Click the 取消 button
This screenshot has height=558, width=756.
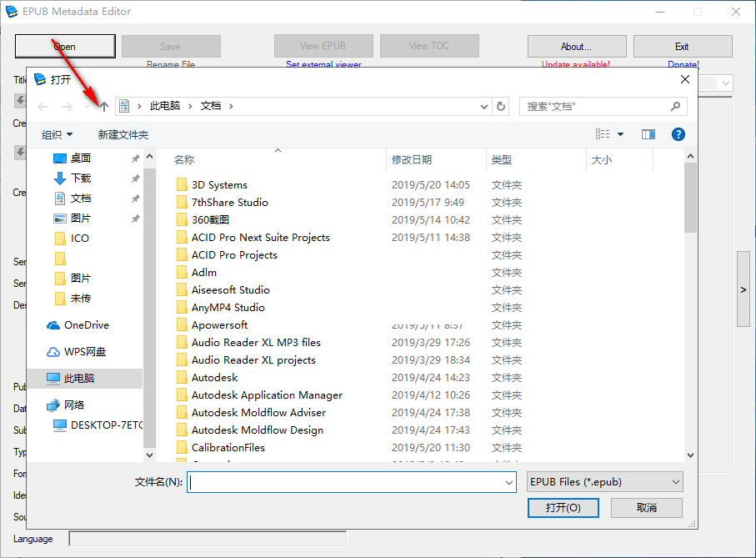click(x=647, y=507)
